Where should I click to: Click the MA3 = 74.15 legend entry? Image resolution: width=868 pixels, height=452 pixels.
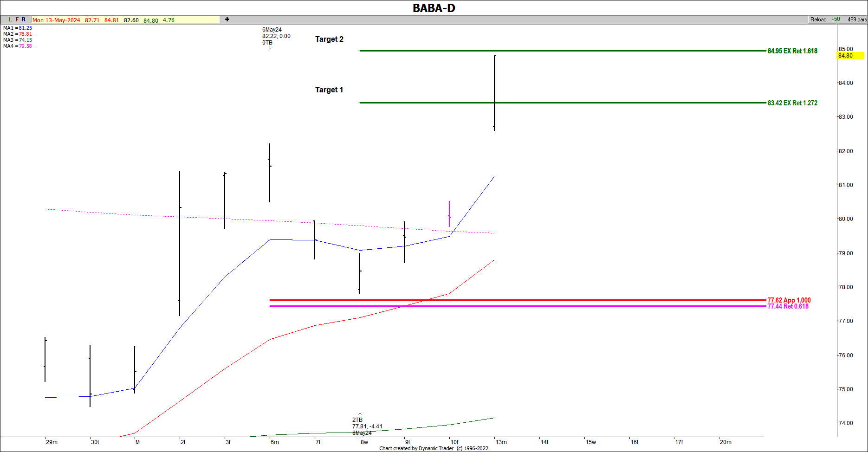pyautogui.click(x=18, y=40)
